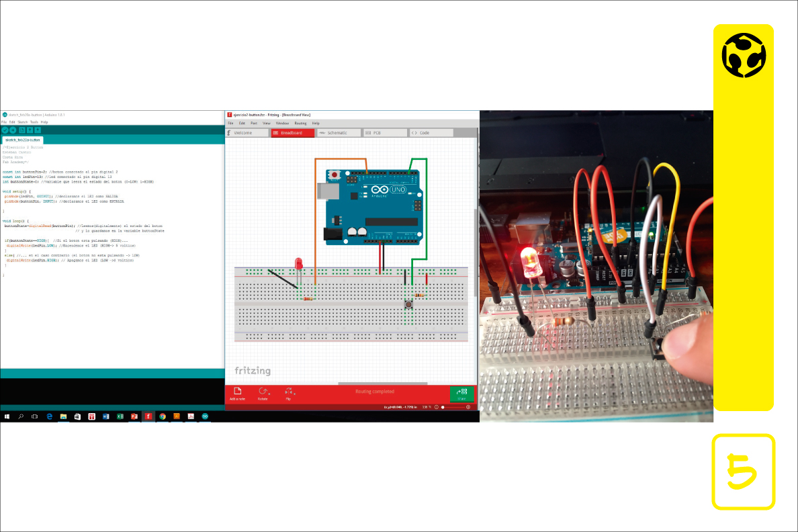Image resolution: width=798 pixels, height=532 pixels.
Task: Open Word from the taskbar
Action: tap(106, 416)
